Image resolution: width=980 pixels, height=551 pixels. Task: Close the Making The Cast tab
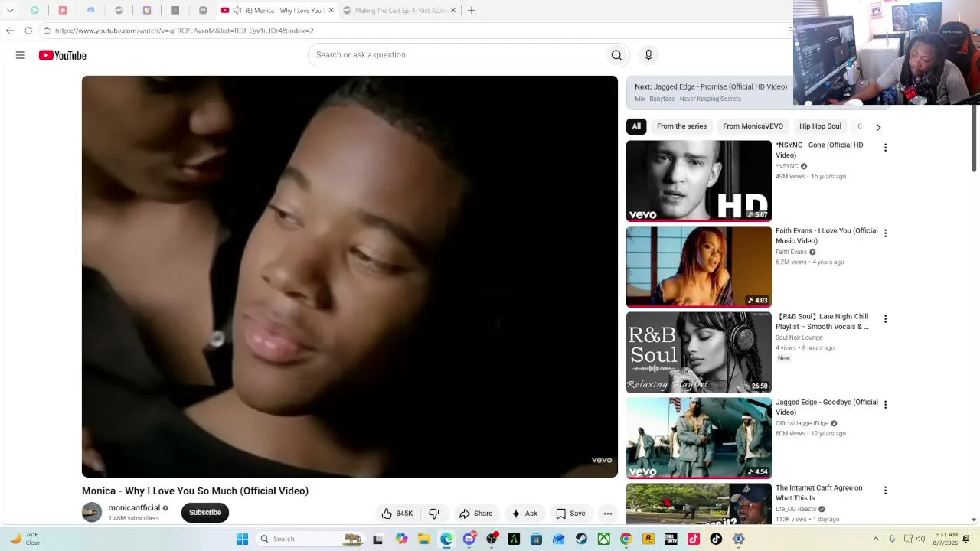click(x=453, y=11)
